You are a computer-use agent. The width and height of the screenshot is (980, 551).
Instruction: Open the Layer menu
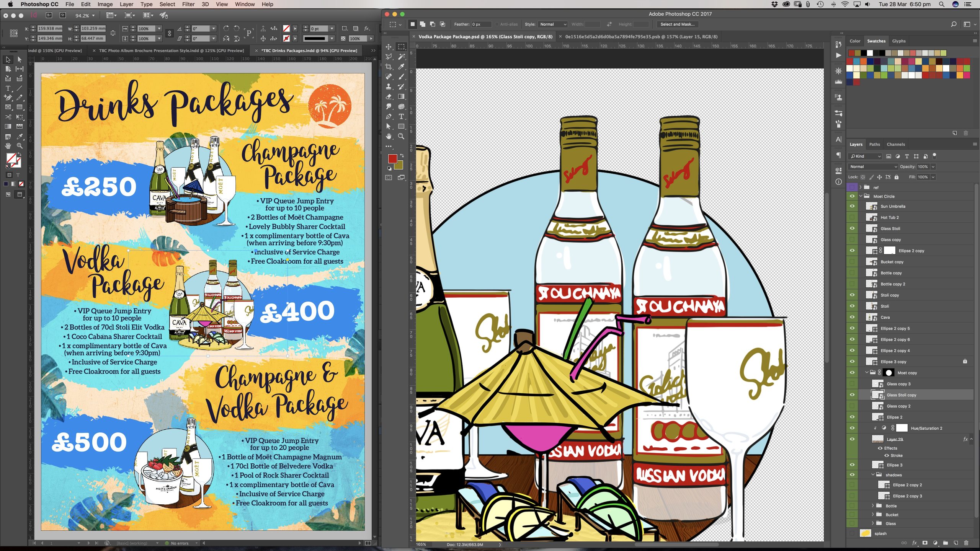click(126, 4)
